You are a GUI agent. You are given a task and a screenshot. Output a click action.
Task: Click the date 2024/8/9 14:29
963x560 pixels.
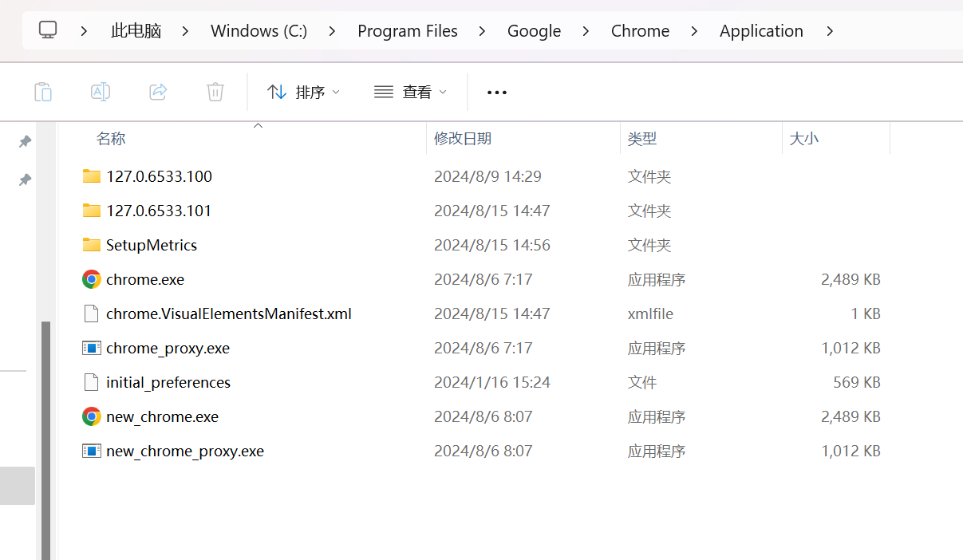pos(487,176)
